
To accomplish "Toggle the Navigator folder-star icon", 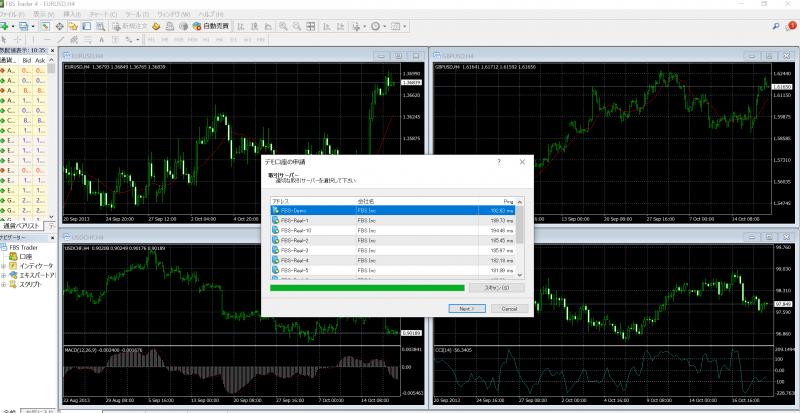I will click(73, 26).
